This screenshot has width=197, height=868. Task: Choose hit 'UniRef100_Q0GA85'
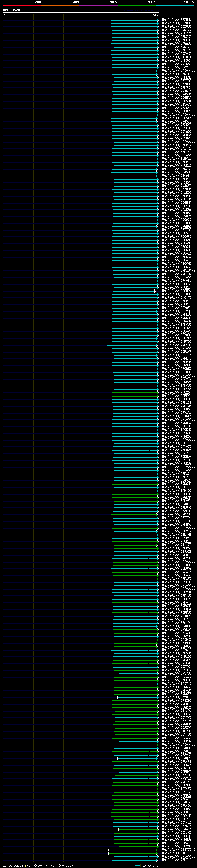tap(176, 43)
